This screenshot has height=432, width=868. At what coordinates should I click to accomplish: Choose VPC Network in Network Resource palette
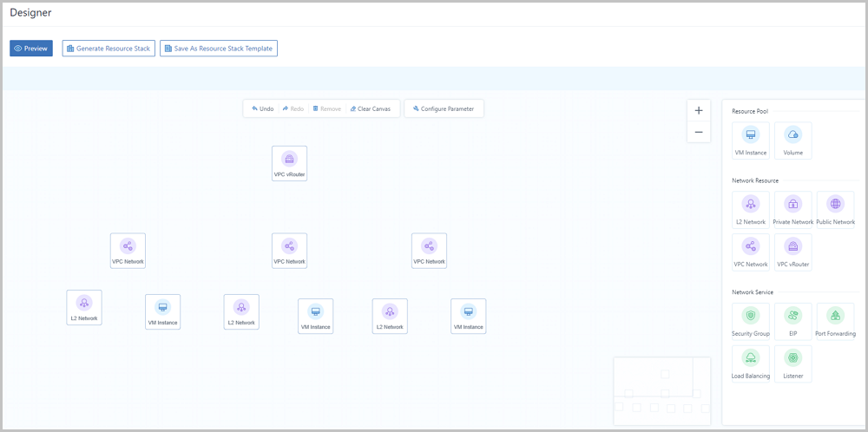click(751, 252)
